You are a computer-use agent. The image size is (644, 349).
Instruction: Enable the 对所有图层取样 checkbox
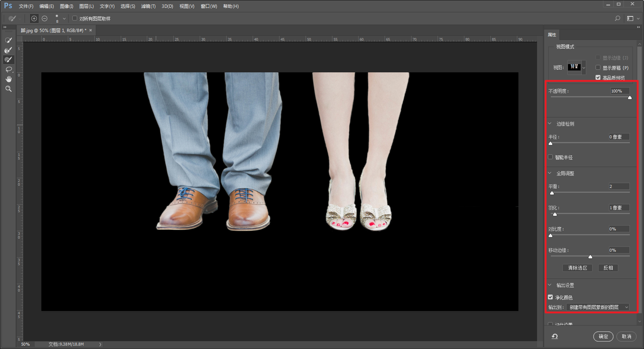coord(75,18)
